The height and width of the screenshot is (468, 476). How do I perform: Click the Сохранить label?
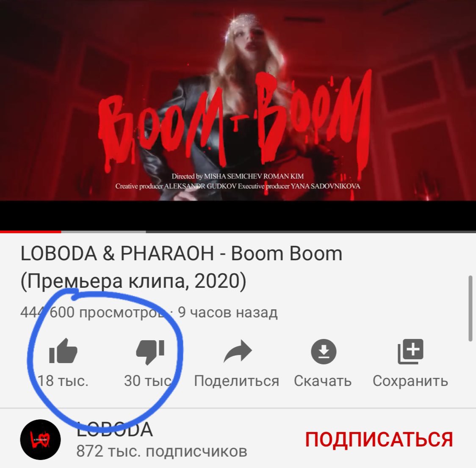(410, 381)
